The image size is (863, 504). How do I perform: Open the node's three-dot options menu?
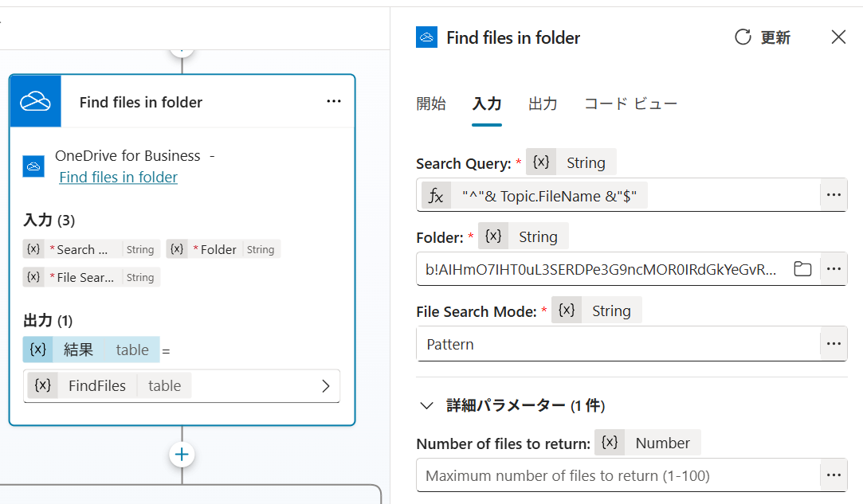point(334,101)
